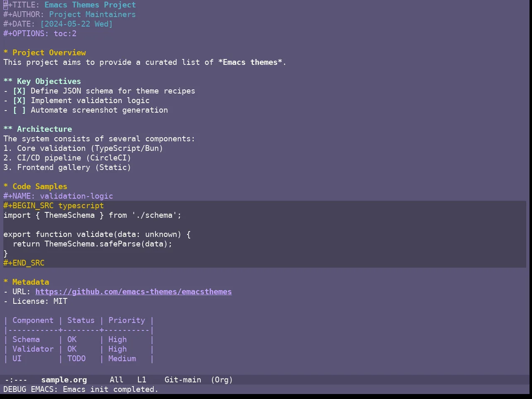Click the system consists of several components line

[x=99, y=139]
